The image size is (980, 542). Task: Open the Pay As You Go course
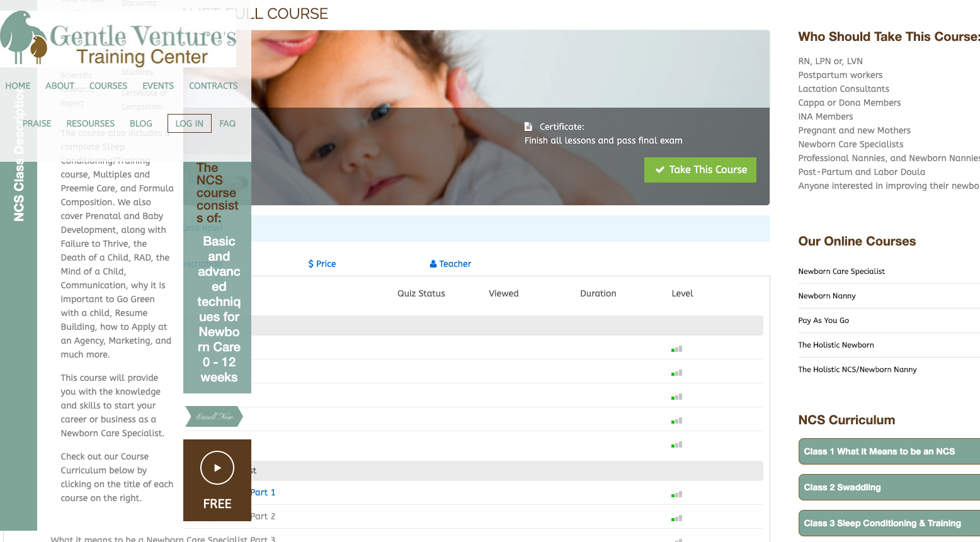823,320
